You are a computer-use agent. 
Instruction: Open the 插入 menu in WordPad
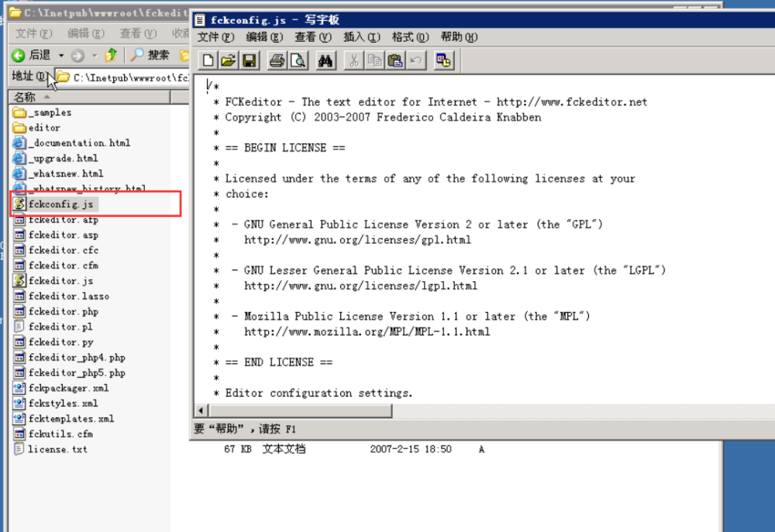pos(362,37)
